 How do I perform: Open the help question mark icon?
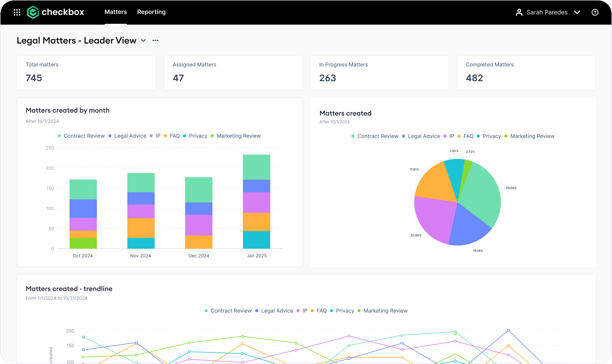pos(595,12)
